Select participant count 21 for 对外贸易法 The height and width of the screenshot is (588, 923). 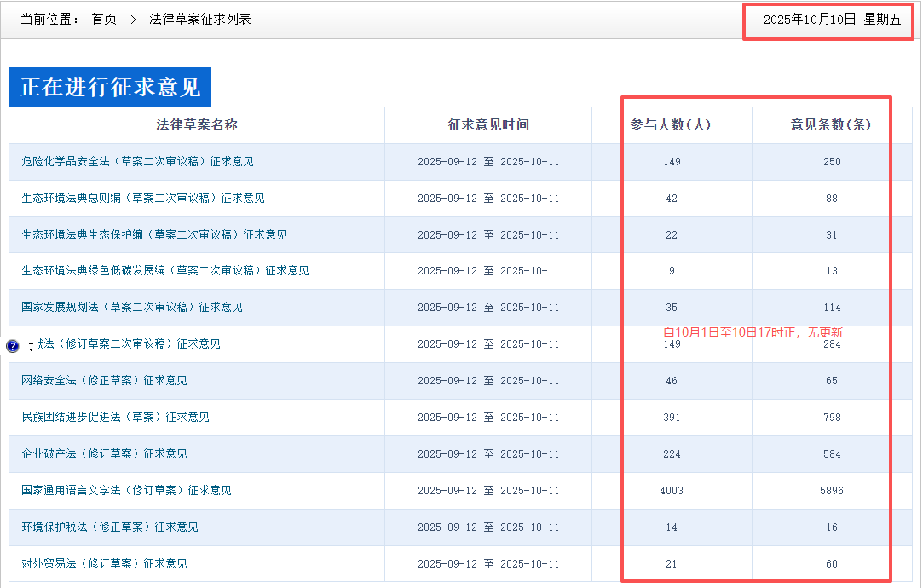coord(672,564)
